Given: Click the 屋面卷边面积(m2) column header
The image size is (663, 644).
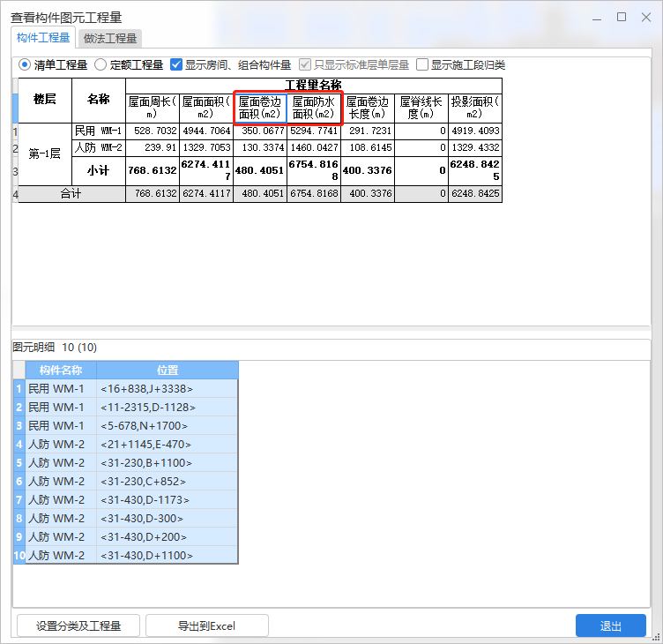Looking at the screenshot, I should 260,108.
